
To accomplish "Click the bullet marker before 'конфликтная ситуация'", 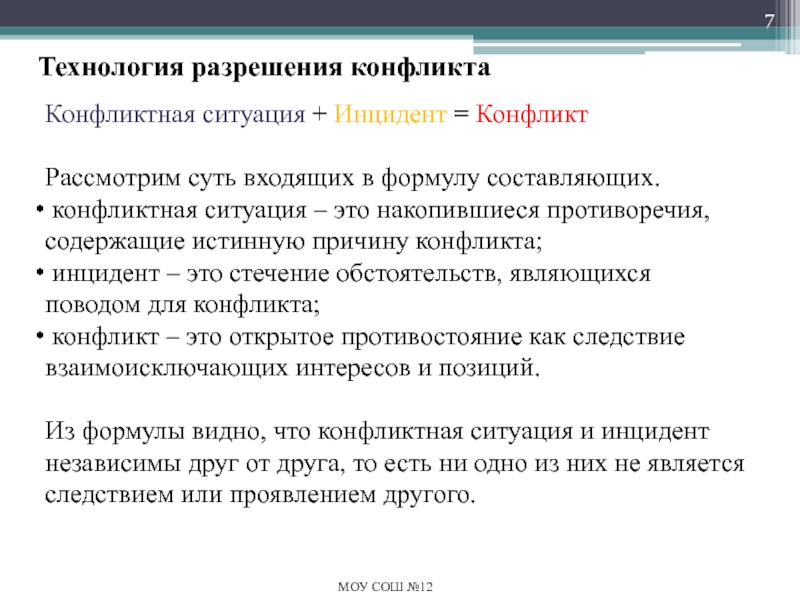I will (x=38, y=212).
